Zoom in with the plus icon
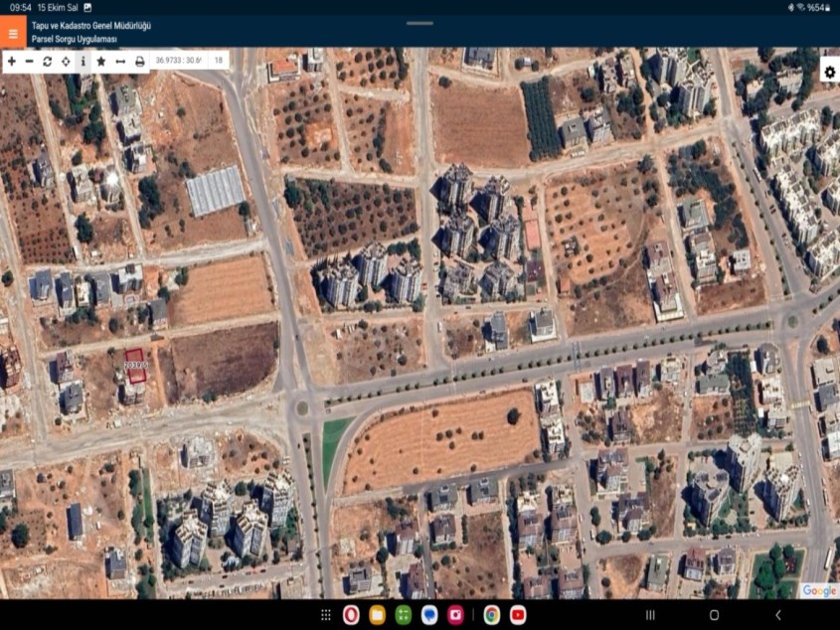840x630 pixels. coord(12,62)
